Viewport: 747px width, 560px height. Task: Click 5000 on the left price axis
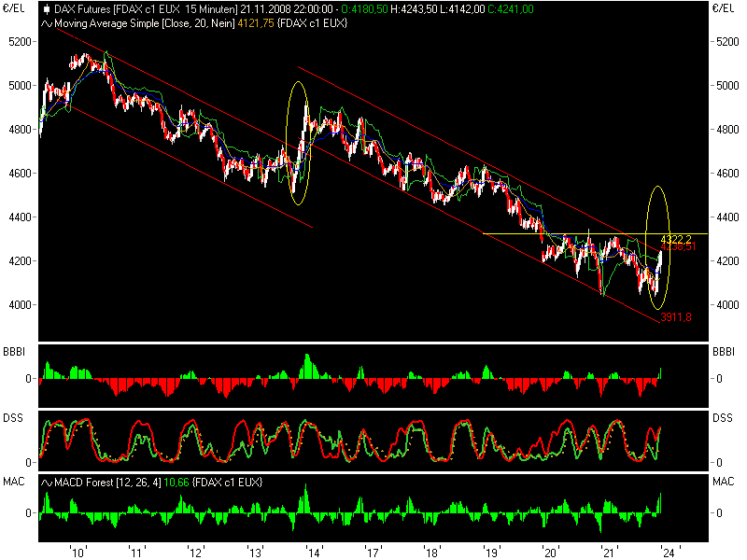coord(20,86)
